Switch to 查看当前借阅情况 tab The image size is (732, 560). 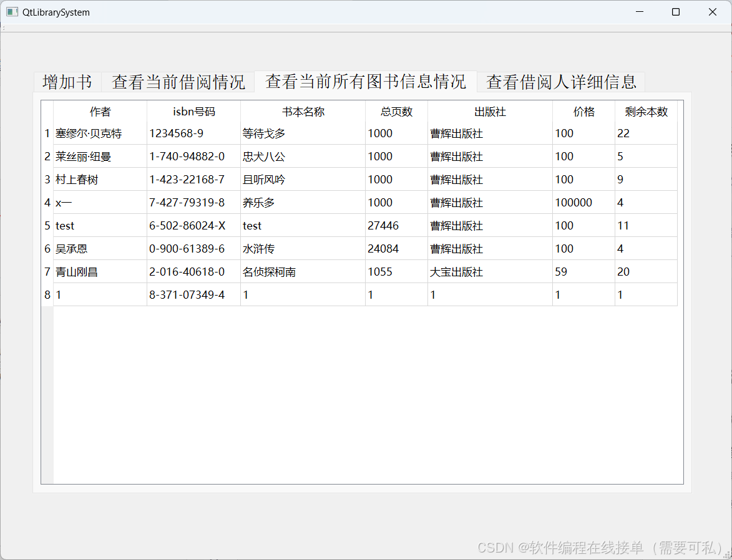tap(178, 82)
